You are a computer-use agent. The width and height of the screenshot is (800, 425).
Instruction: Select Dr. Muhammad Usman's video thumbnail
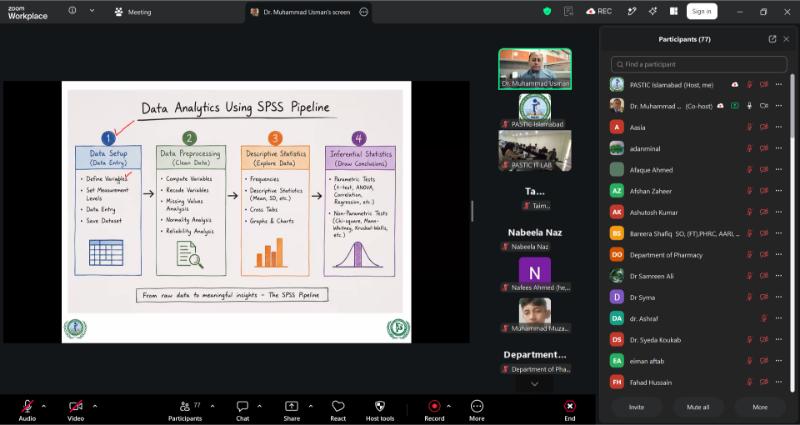[x=535, y=69]
